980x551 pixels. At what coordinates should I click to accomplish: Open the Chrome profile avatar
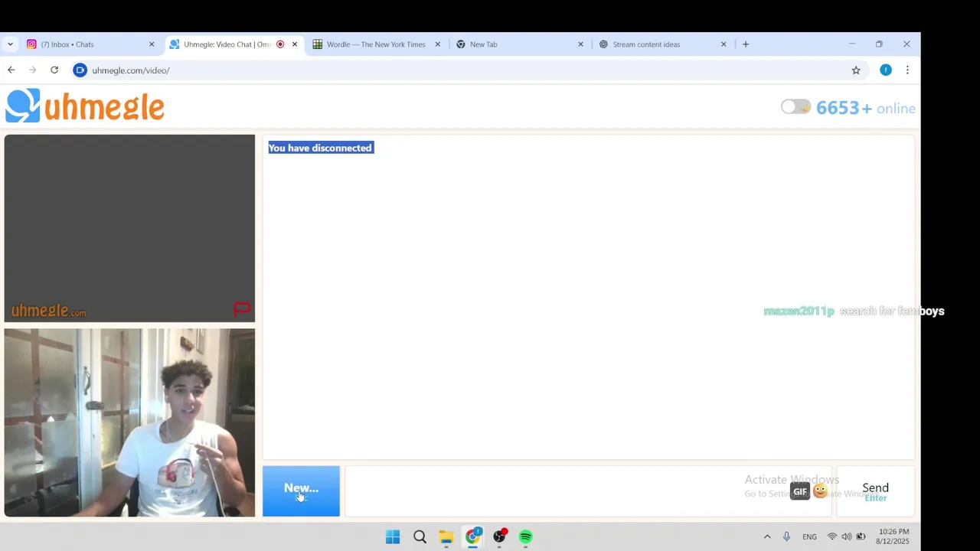pos(886,70)
